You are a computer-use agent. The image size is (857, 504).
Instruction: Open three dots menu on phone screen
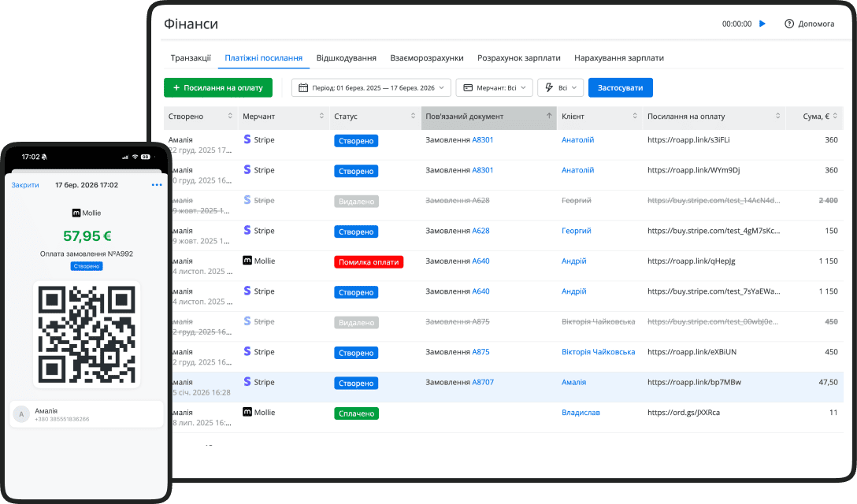(x=157, y=185)
